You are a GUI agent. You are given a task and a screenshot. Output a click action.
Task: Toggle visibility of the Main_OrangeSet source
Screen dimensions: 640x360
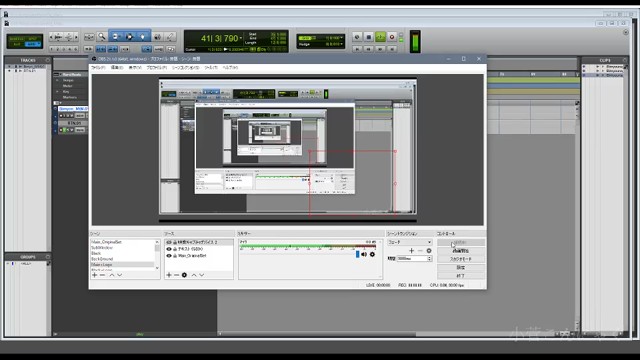point(169,256)
